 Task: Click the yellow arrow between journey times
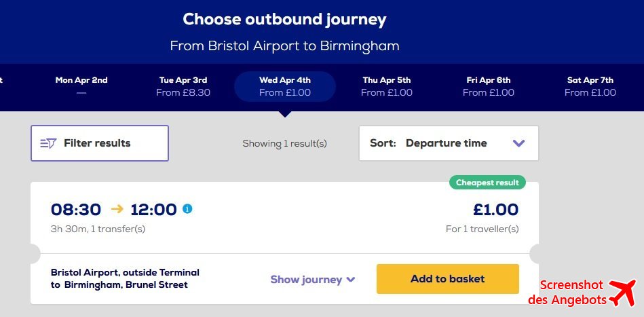coord(117,209)
